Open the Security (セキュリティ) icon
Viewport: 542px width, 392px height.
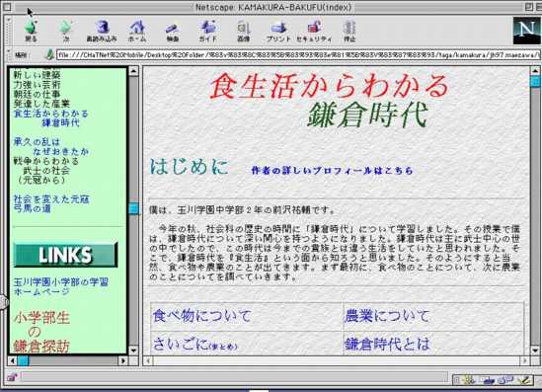314,31
